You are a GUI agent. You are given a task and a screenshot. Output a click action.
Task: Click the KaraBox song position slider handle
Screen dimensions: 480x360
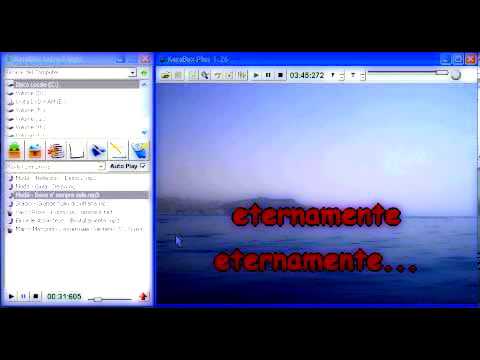pos(442,72)
